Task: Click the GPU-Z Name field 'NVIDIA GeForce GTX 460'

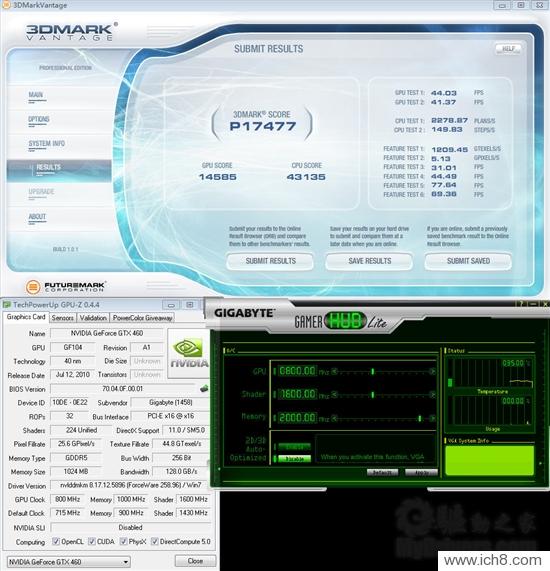Action: tap(107, 333)
